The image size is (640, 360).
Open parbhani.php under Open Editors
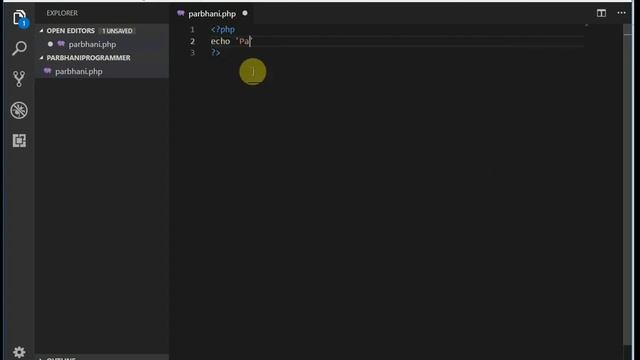92,44
